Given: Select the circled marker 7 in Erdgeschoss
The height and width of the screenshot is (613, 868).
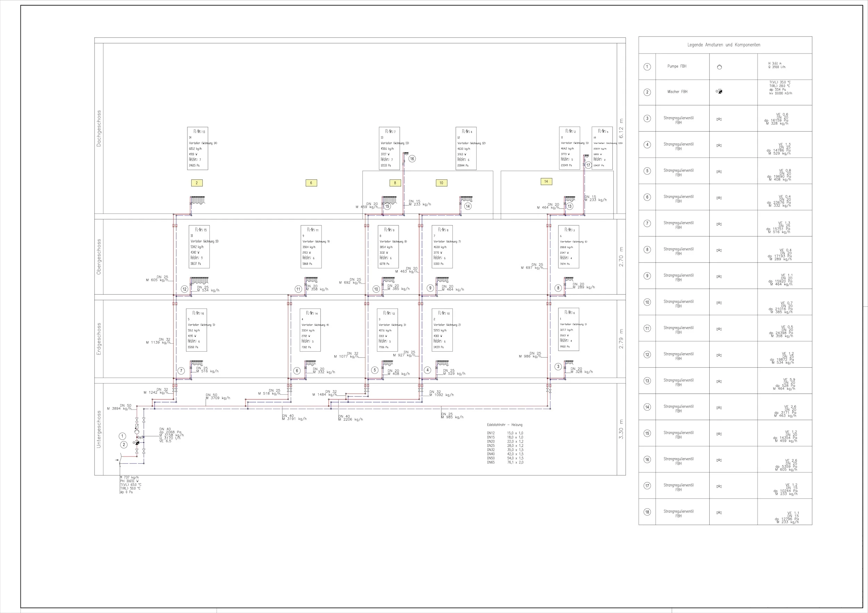Looking at the screenshot, I should click(x=181, y=371).
